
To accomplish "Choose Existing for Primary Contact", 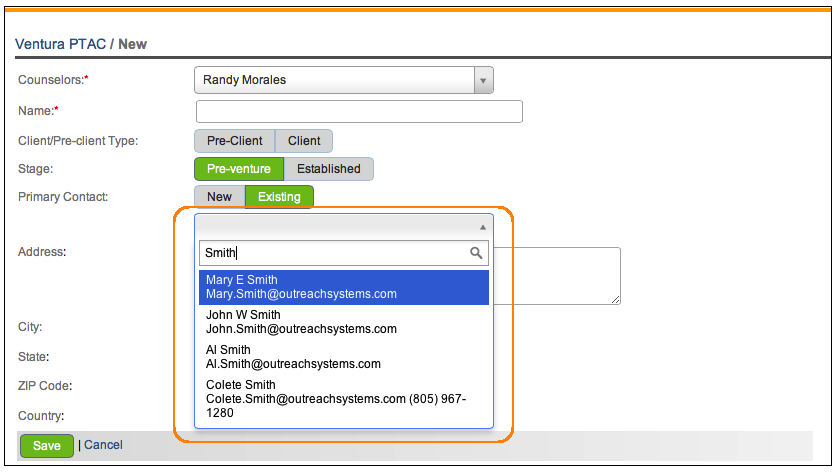I will pyautogui.click(x=279, y=197).
